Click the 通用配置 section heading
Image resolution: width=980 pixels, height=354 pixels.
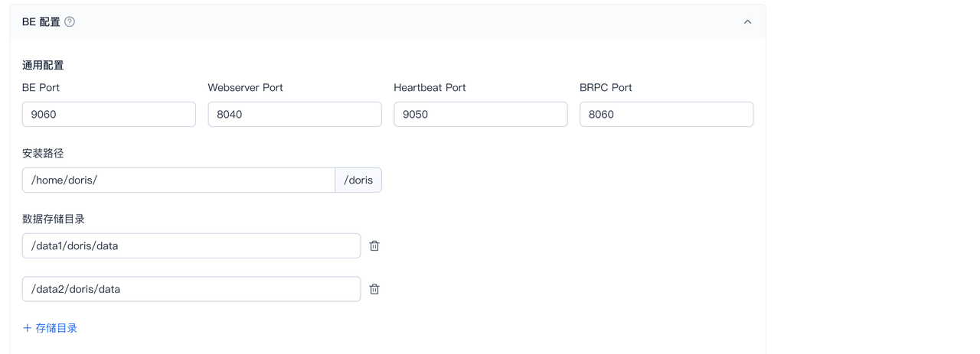[x=43, y=66]
